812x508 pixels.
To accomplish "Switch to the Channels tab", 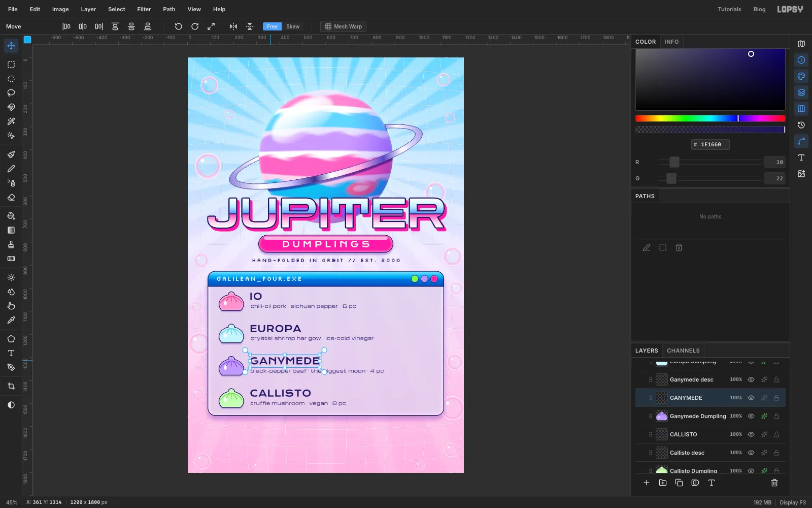I will 683,351.
